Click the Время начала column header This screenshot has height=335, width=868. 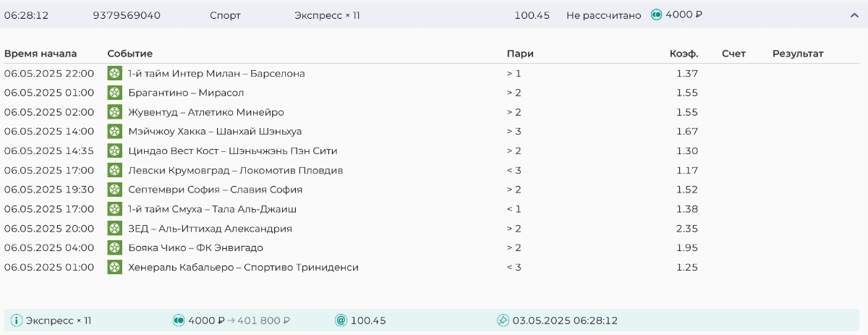41,54
